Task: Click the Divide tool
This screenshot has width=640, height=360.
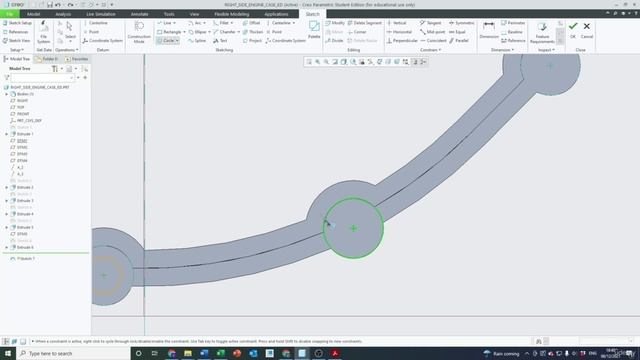Action: pyautogui.click(x=334, y=41)
